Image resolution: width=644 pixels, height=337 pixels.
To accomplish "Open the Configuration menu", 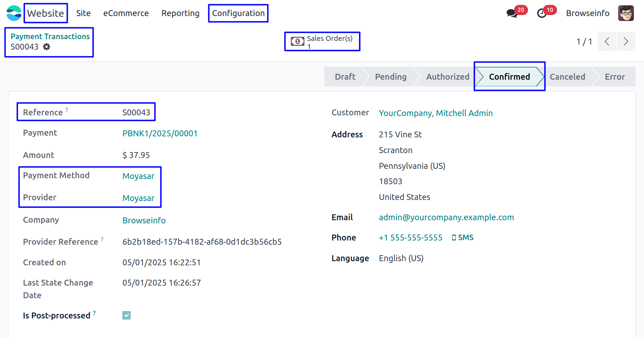I will tap(238, 13).
